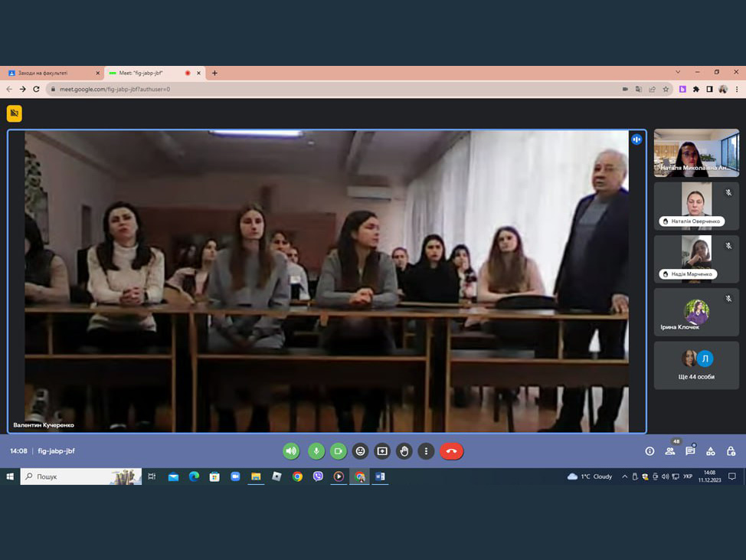Open host controls lock icon

point(731,451)
